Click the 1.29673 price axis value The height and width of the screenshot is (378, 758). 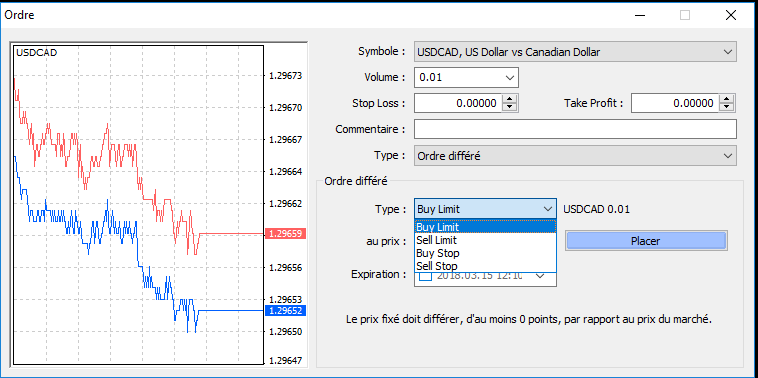(285, 75)
